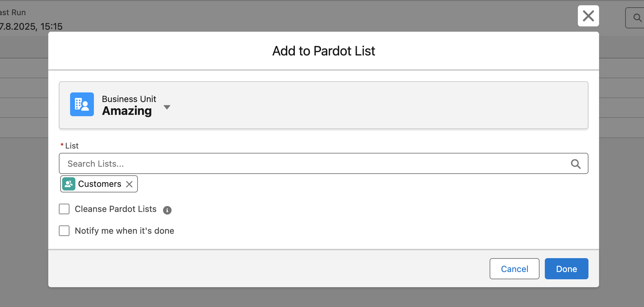Screen dimensions: 644x307
Task: Click the Amazing business unit name
Action: (x=127, y=111)
